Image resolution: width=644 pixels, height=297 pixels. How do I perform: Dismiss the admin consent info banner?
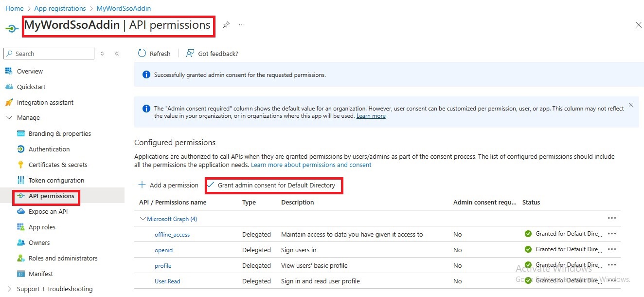click(x=631, y=105)
